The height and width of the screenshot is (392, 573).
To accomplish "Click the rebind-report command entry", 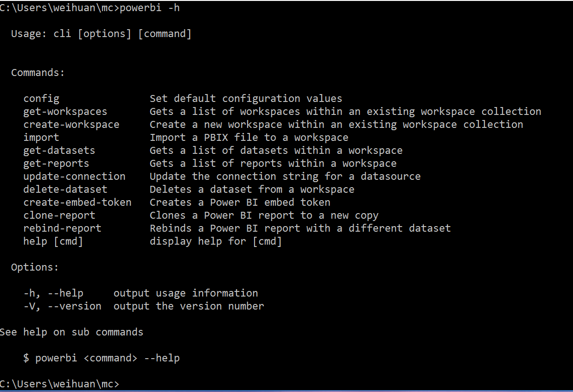I will (x=62, y=228).
